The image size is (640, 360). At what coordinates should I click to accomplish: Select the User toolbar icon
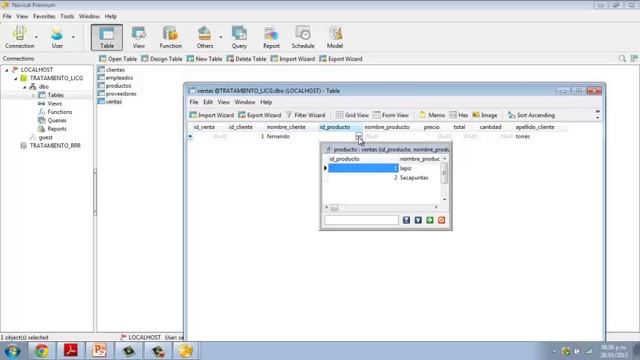[57, 37]
